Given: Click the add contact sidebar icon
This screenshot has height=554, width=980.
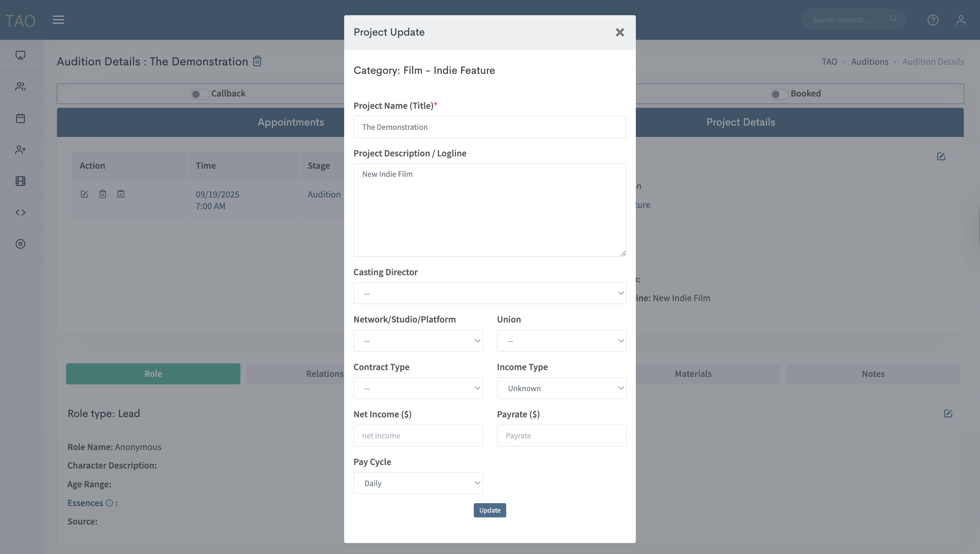Looking at the screenshot, I should [20, 150].
